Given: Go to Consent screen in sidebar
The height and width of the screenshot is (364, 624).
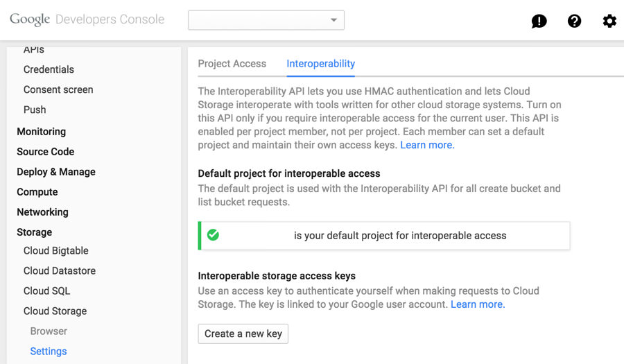Looking at the screenshot, I should pyautogui.click(x=58, y=89).
